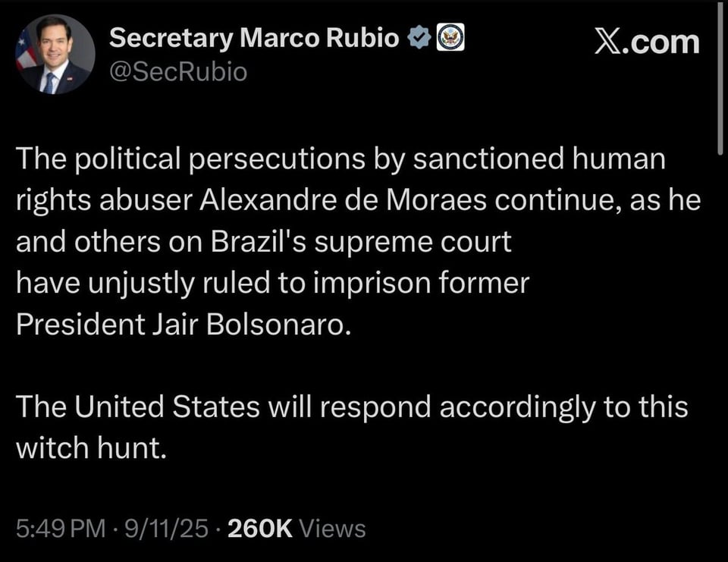
Task: Select the words Jair Bolsonaro
Action: click(x=250, y=323)
